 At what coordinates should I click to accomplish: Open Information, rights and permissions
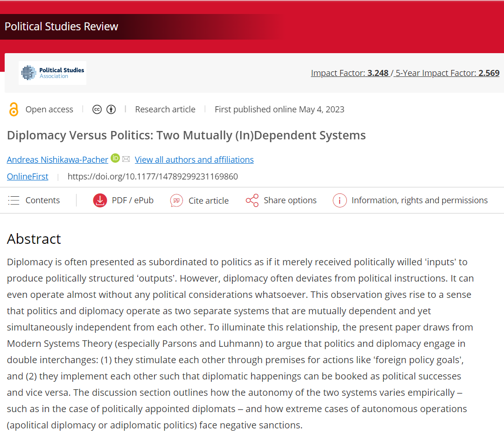(420, 200)
